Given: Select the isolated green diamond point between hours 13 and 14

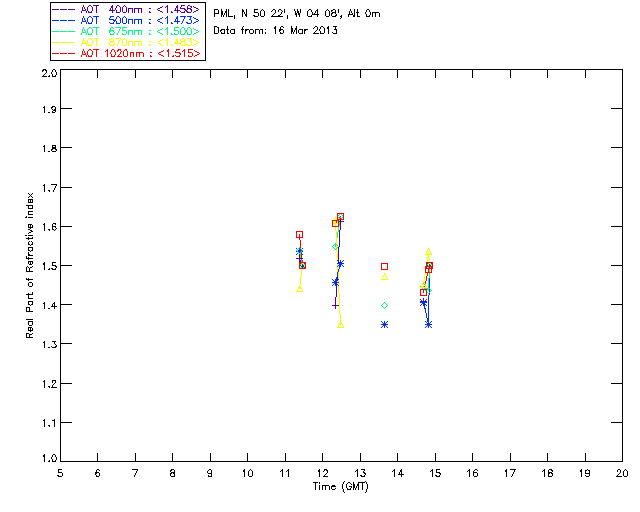Looking at the screenshot, I should coord(384,305).
